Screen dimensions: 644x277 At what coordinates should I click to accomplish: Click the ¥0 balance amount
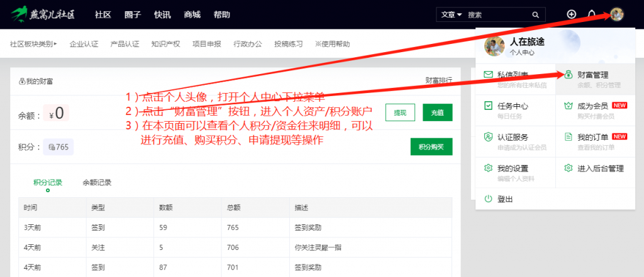[56, 113]
